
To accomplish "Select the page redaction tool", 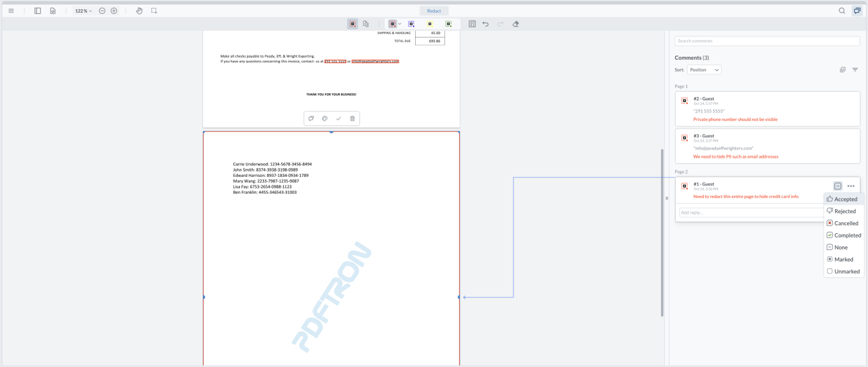I will tap(366, 24).
